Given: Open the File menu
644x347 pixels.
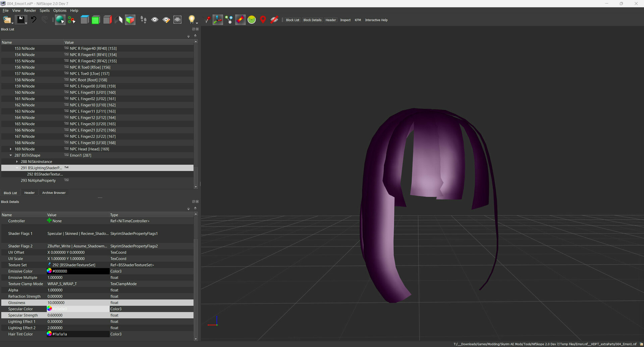Looking at the screenshot, I should 6,10.
